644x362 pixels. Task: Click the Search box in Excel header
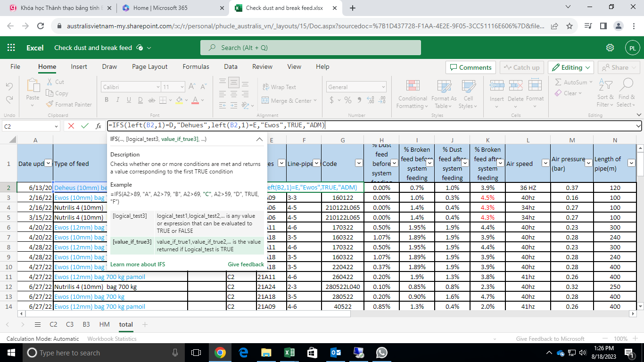tap(310, 48)
